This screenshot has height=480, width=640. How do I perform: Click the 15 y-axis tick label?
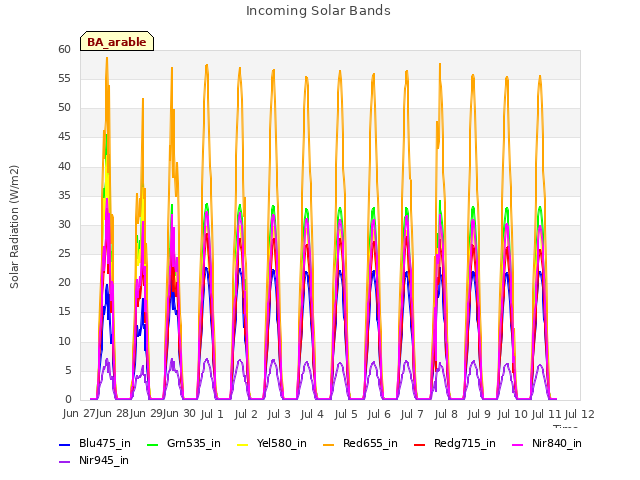64,312
